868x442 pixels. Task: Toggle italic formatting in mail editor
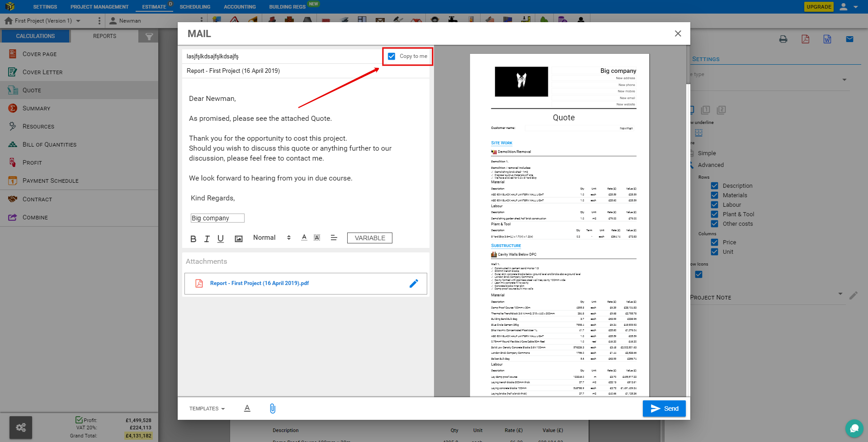[x=207, y=238]
